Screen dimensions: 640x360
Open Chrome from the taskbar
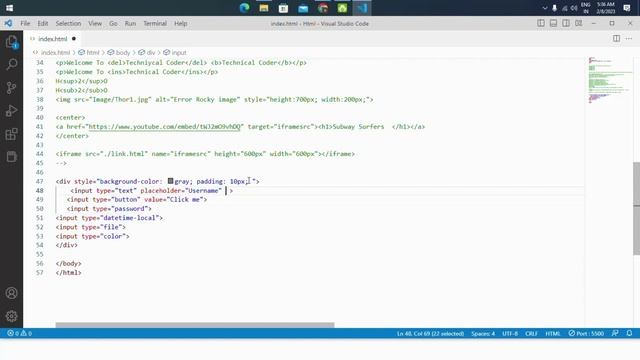pyautogui.click(x=322, y=8)
